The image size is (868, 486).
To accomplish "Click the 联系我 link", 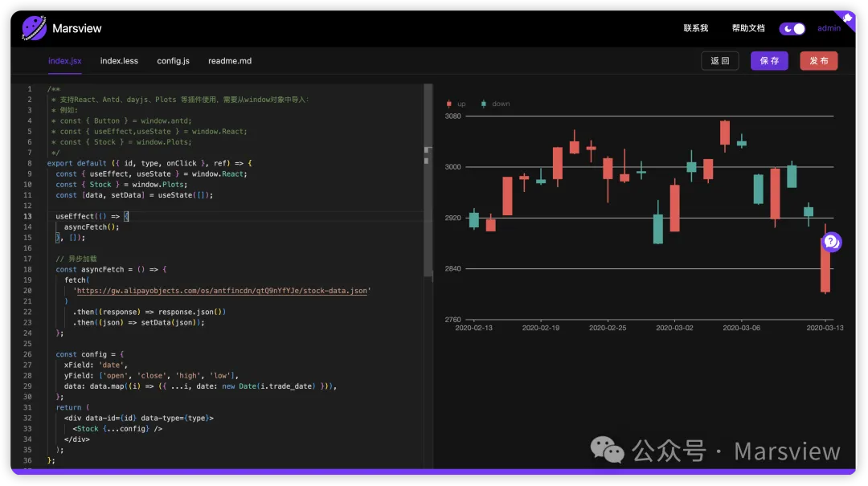I will click(696, 28).
